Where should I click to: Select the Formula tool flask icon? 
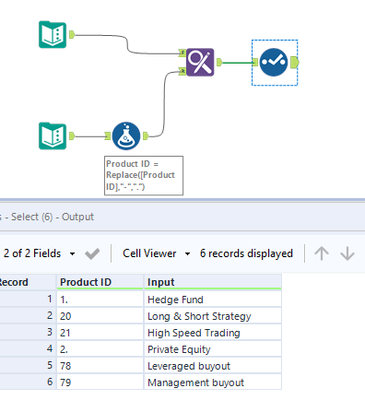[x=126, y=136]
